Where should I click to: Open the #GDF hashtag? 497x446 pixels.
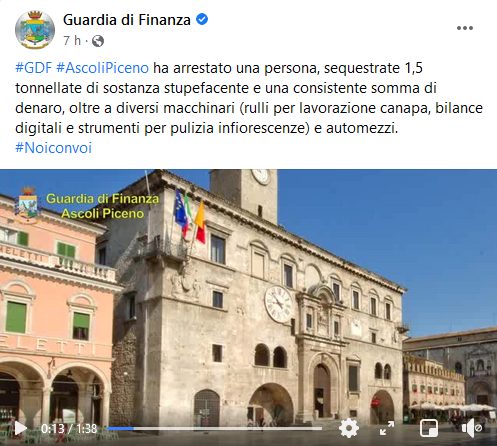click(x=34, y=68)
